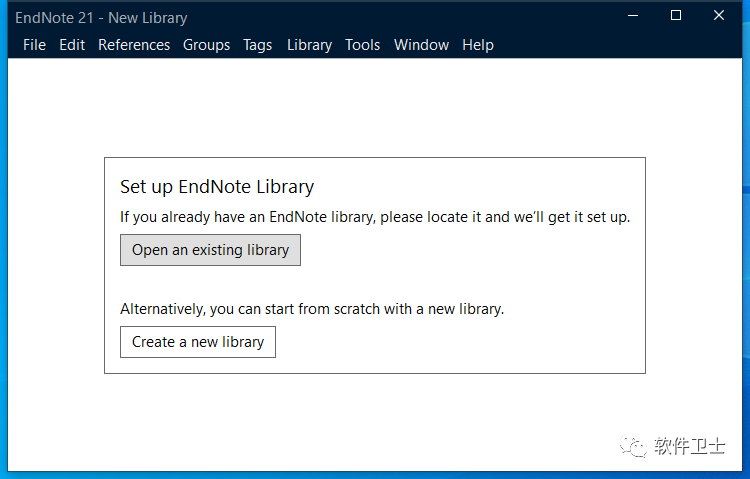Open the References menu
The height and width of the screenshot is (479, 750).
tap(134, 45)
